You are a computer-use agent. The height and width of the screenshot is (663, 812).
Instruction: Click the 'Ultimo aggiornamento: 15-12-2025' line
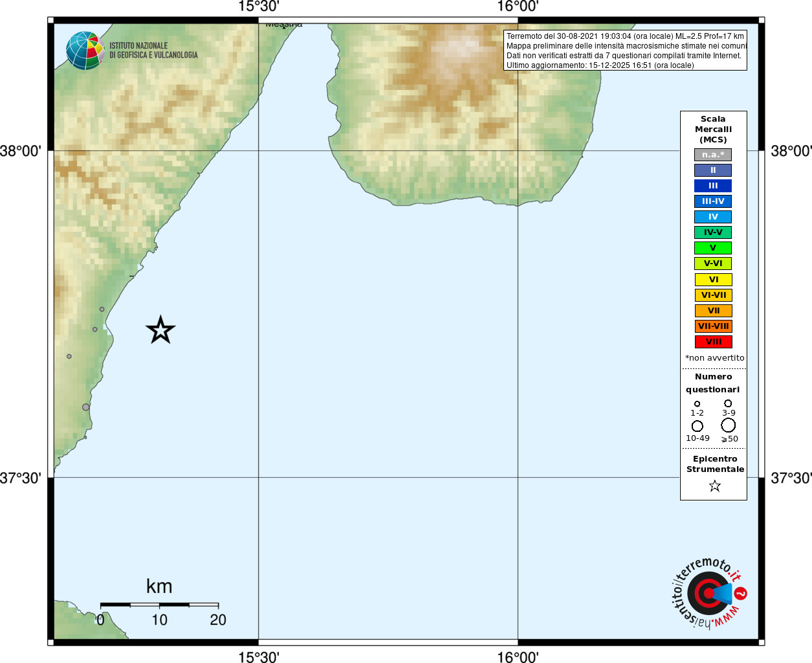(x=600, y=65)
